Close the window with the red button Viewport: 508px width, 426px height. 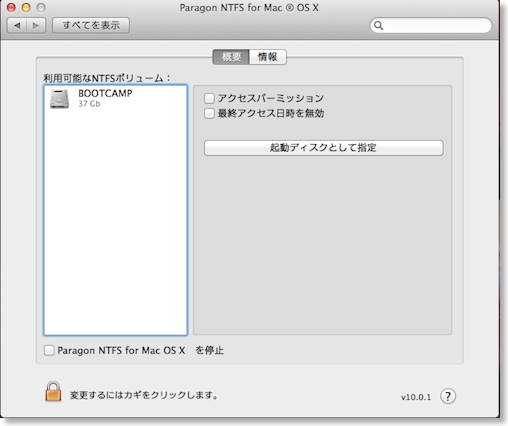click(11, 7)
